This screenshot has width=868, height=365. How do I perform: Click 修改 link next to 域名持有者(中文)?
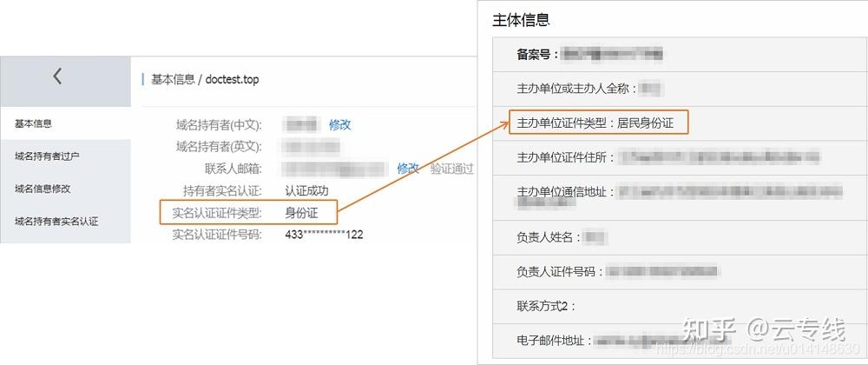pyautogui.click(x=340, y=124)
